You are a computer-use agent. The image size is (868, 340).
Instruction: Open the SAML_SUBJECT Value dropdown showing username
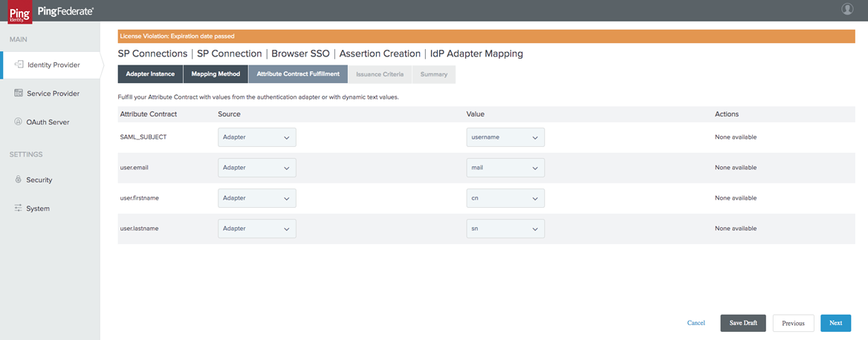(505, 137)
